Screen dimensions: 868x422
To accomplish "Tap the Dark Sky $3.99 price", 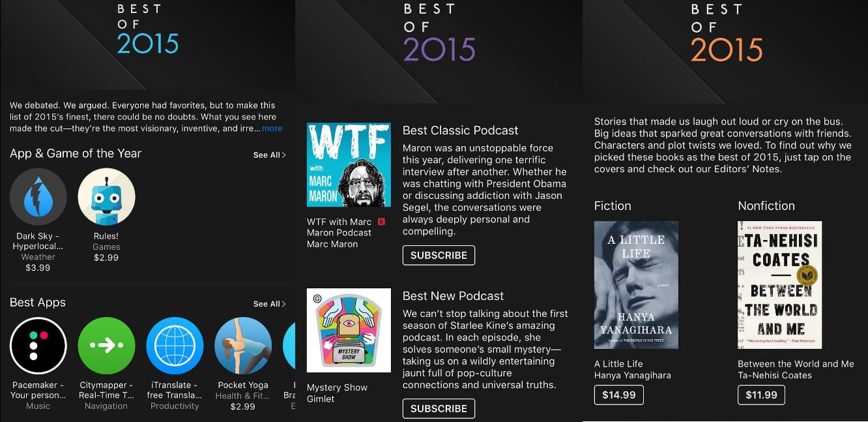I will point(38,268).
